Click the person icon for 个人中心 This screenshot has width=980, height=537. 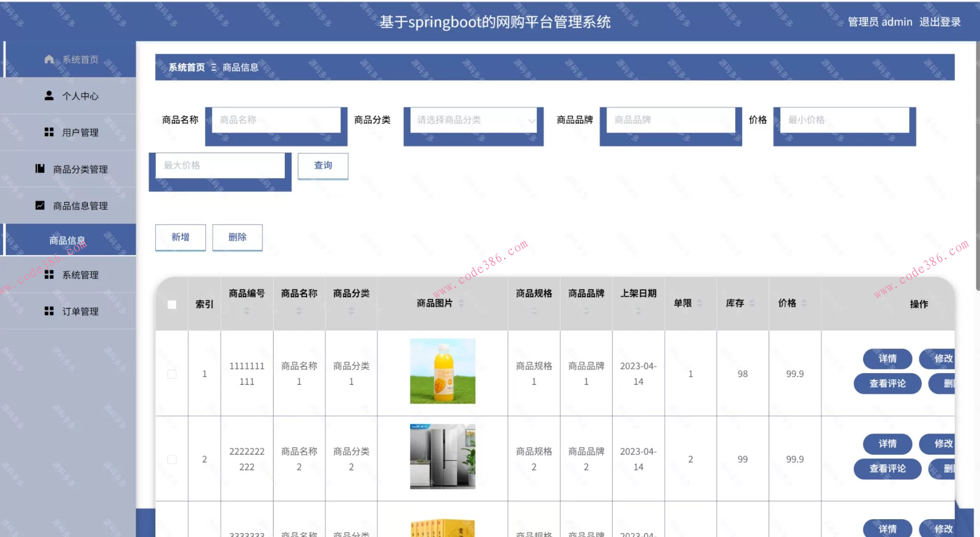(x=49, y=95)
